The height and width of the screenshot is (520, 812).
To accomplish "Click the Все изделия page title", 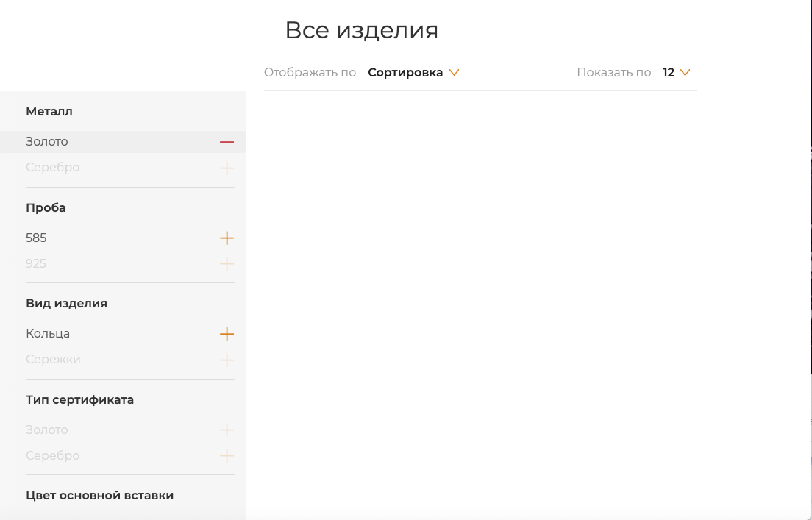I will [361, 31].
